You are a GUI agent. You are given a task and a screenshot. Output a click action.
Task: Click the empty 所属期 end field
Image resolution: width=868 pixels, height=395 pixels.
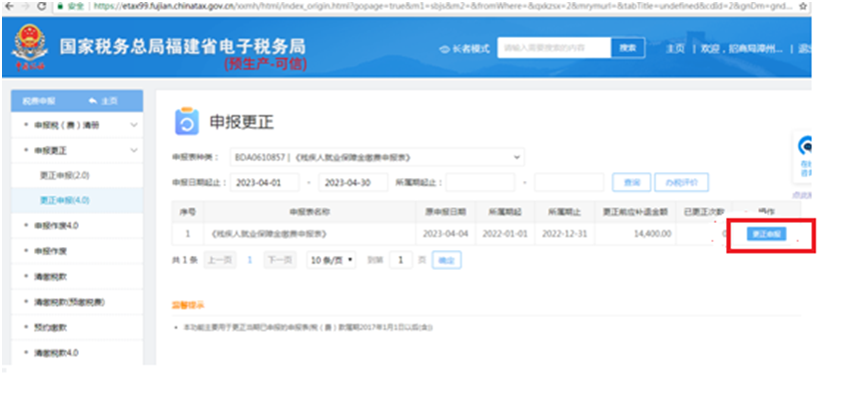[569, 183]
